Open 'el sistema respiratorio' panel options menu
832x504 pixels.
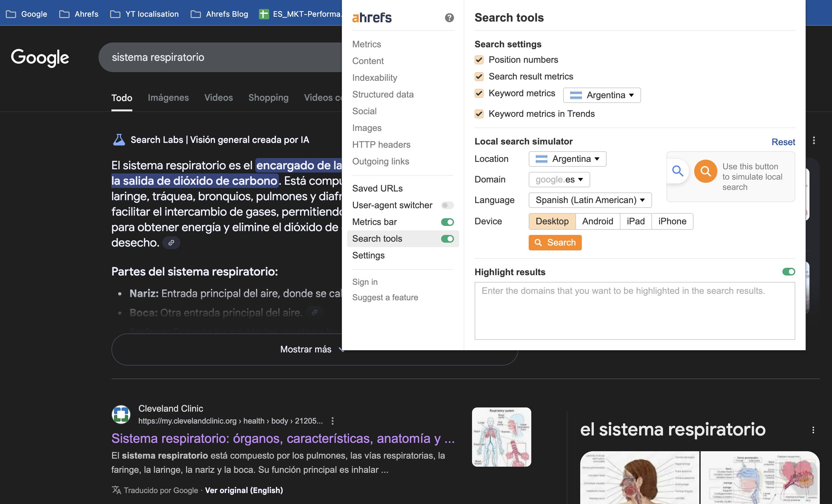click(813, 430)
